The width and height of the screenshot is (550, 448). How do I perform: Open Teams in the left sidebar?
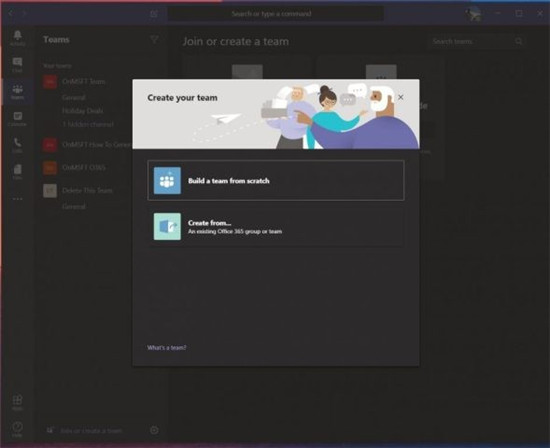pyautogui.click(x=17, y=92)
